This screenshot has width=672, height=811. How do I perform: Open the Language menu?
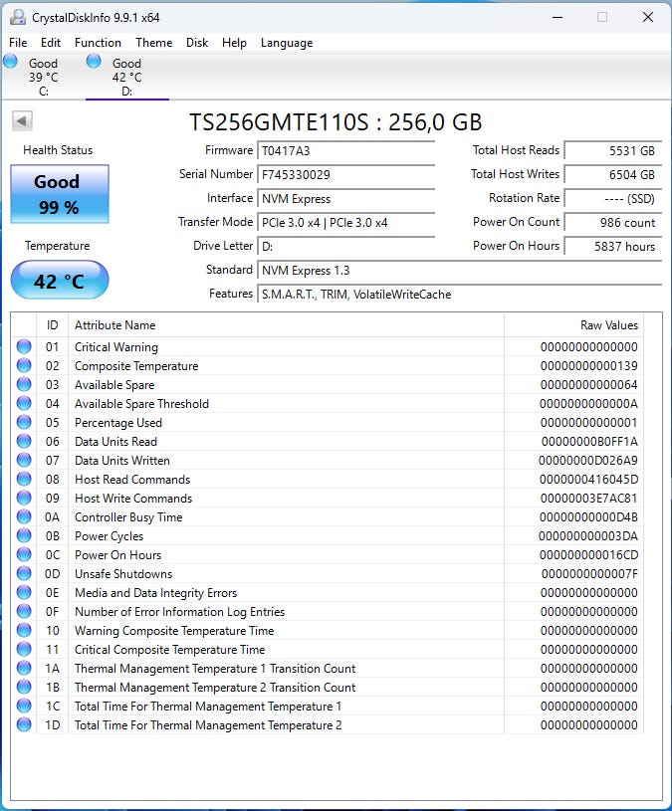tap(287, 43)
